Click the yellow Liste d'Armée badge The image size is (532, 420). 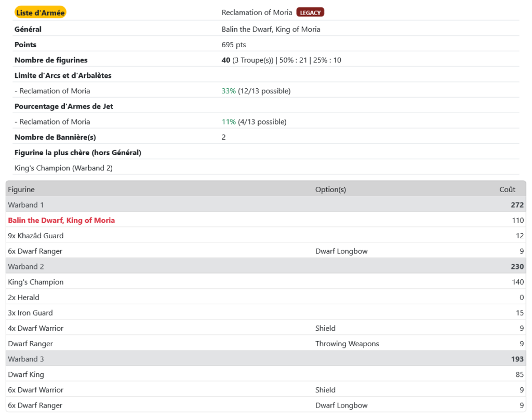pos(40,12)
